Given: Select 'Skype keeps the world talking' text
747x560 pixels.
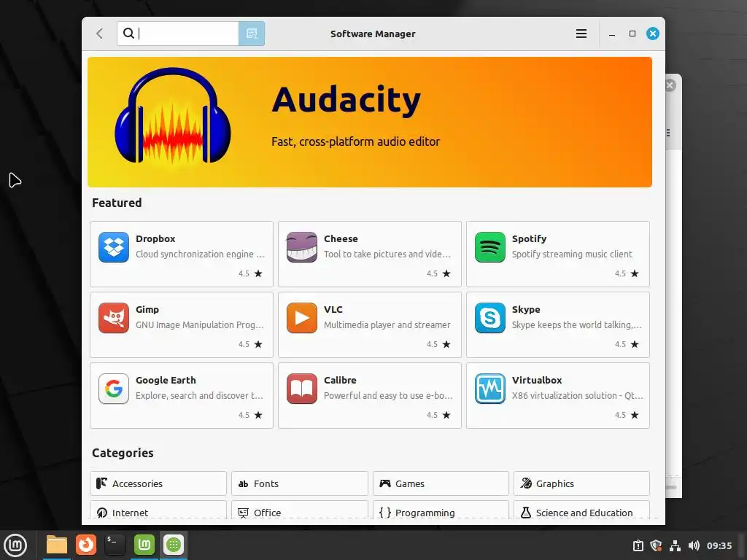Looking at the screenshot, I should coord(576,324).
